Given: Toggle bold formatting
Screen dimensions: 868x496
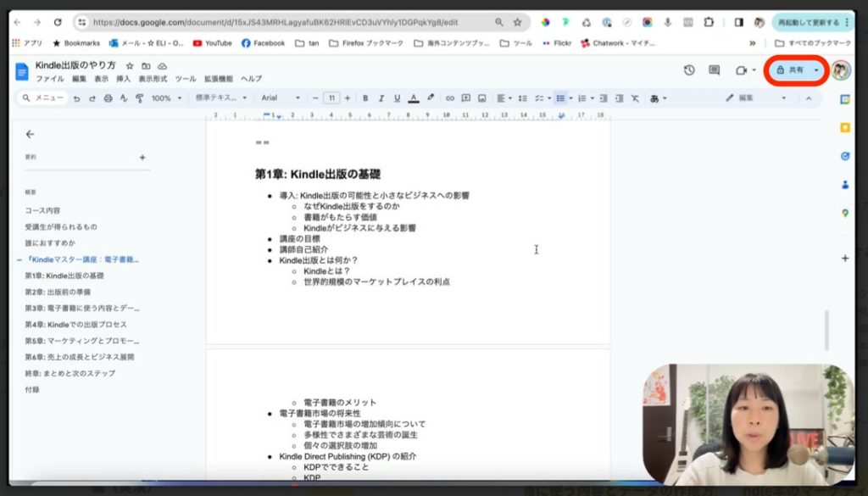Looking at the screenshot, I should (365, 98).
